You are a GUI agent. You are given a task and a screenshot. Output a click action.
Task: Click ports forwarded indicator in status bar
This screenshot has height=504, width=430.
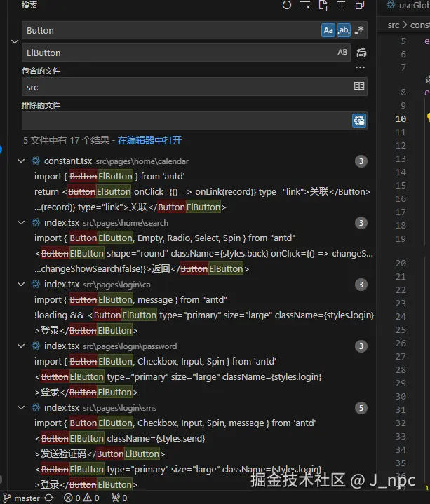[119, 498]
